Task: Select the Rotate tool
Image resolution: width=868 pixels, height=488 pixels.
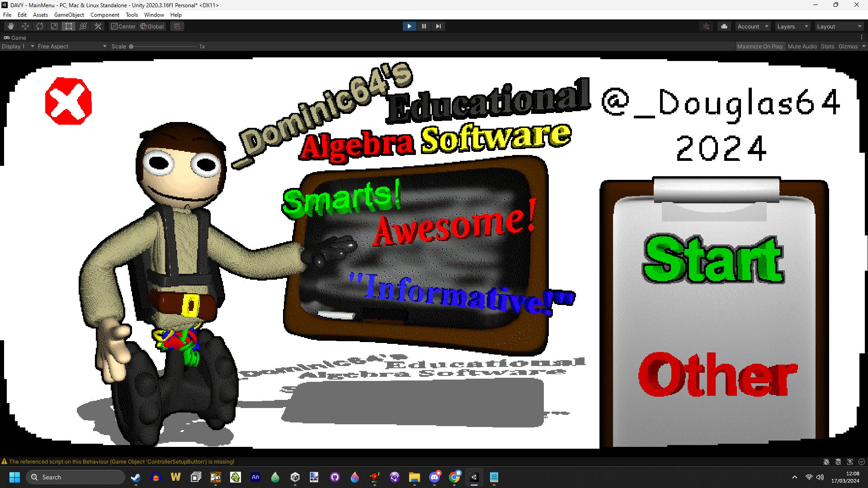Action: (x=39, y=26)
